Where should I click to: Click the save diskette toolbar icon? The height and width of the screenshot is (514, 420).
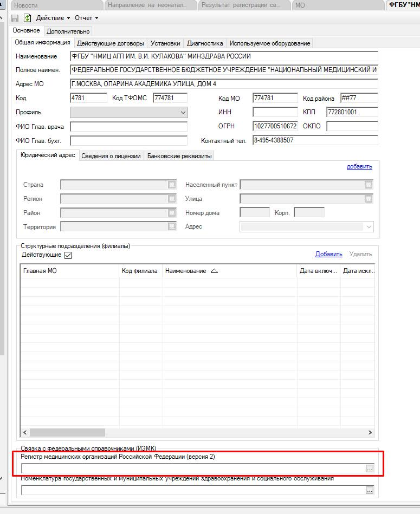[x=15, y=18]
